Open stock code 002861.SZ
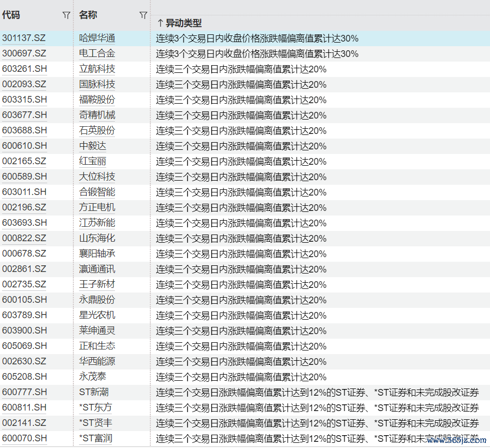 point(24,269)
